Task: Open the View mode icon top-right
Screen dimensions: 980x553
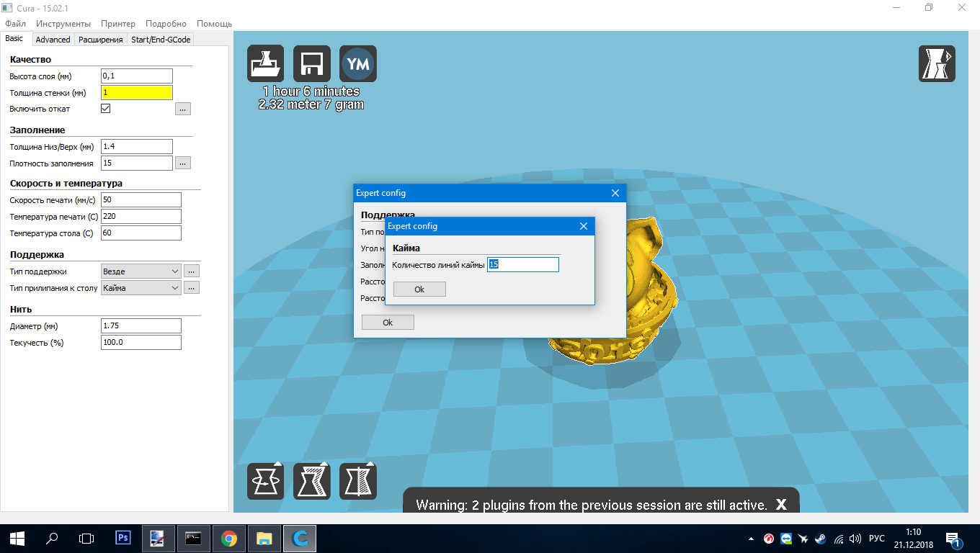Action: (937, 63)
